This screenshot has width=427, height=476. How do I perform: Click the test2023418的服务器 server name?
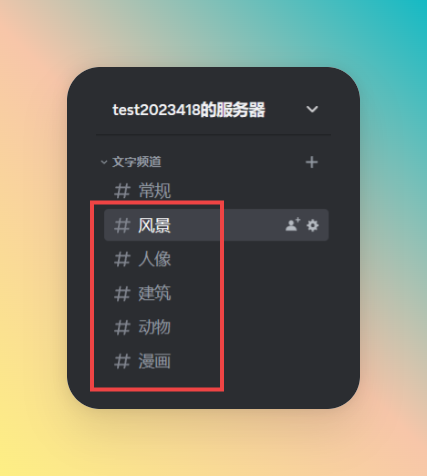189,110
